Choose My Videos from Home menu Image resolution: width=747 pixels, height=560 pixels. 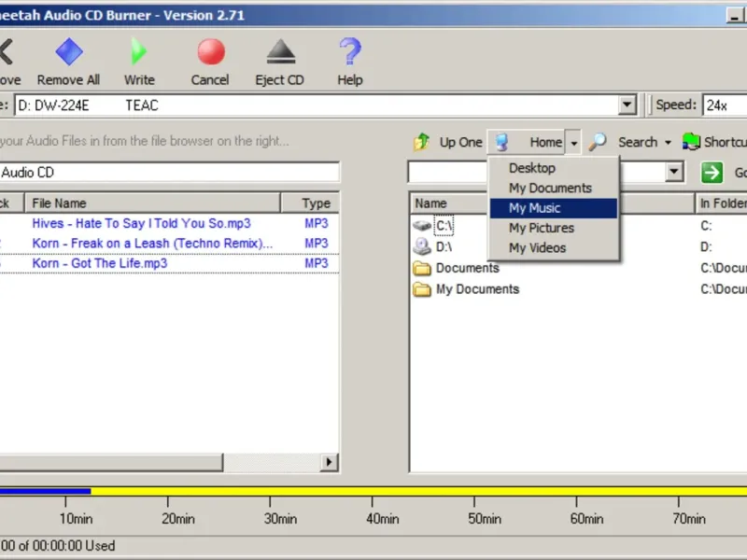click(x=554, y=248)
